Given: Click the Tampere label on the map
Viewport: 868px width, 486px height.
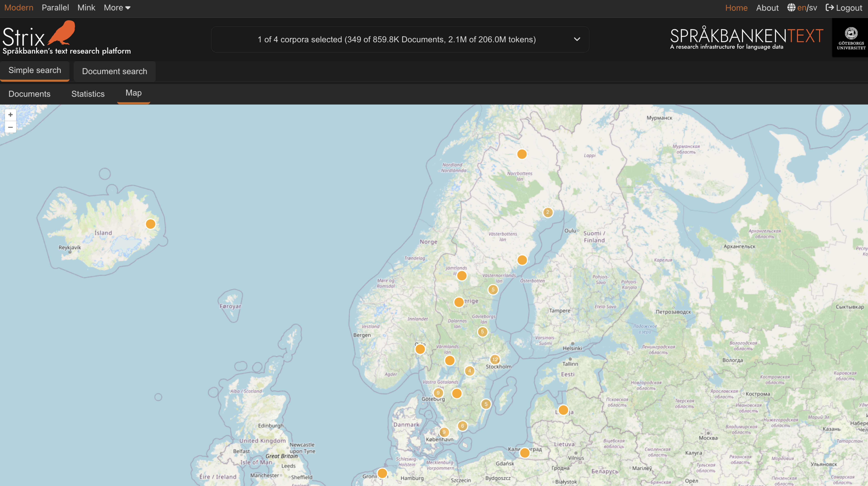Looking at the screenshot, I should coord(560,311).
